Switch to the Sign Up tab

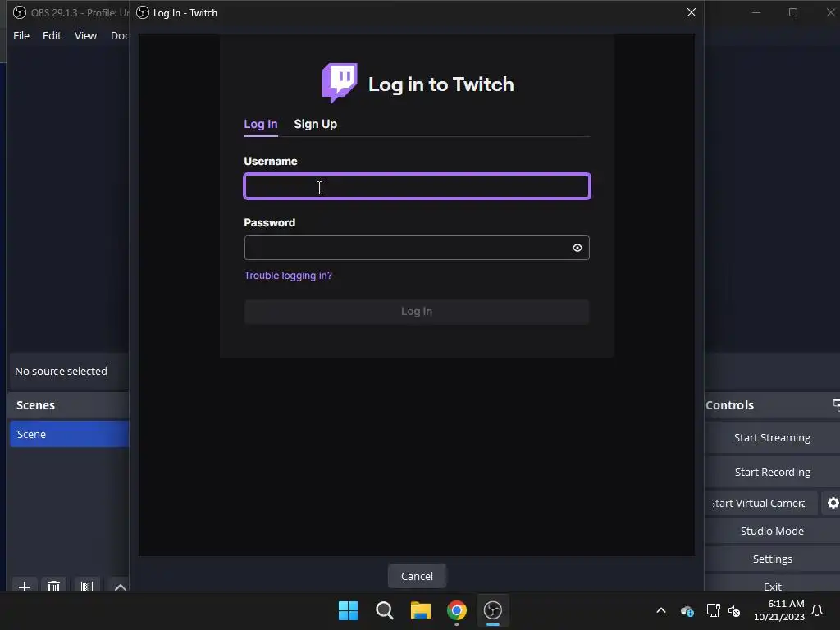click(x=316, y=124)
